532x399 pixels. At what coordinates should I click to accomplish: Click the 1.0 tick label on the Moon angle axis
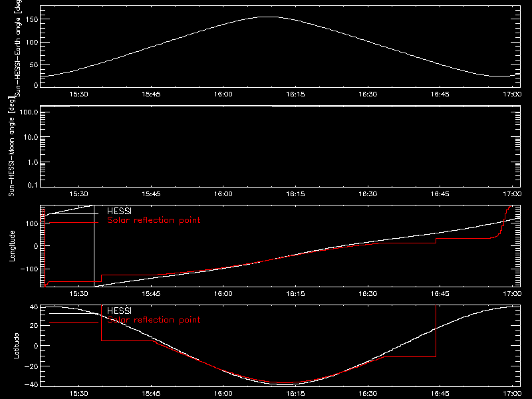[x=33, y=162]
